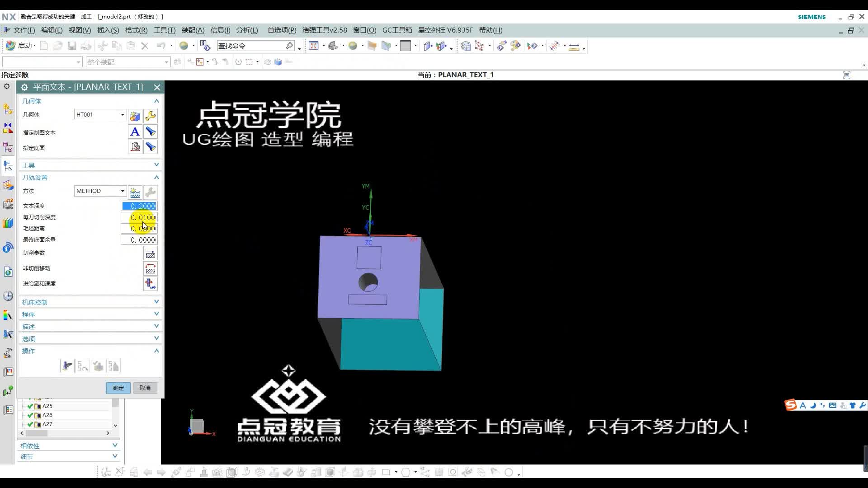Screen dimensions: 868x488
Task: Click inside the 文本深度 value field
Action: tap(139, 206)
